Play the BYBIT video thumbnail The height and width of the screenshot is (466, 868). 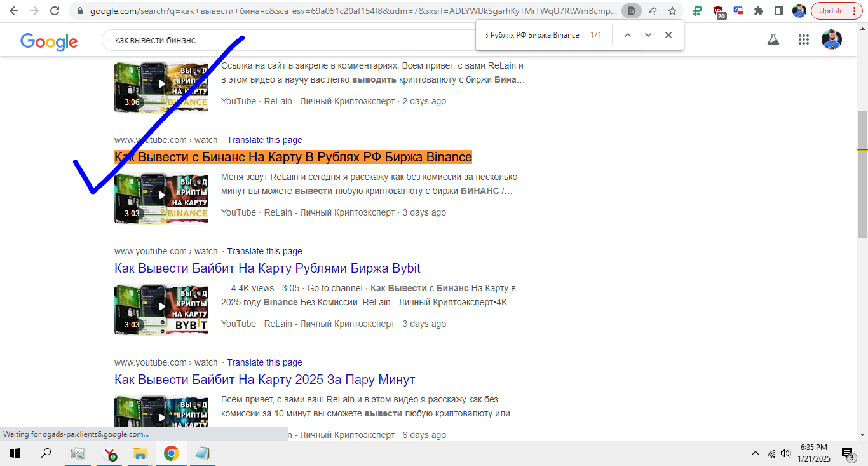[x=161, y=309]
